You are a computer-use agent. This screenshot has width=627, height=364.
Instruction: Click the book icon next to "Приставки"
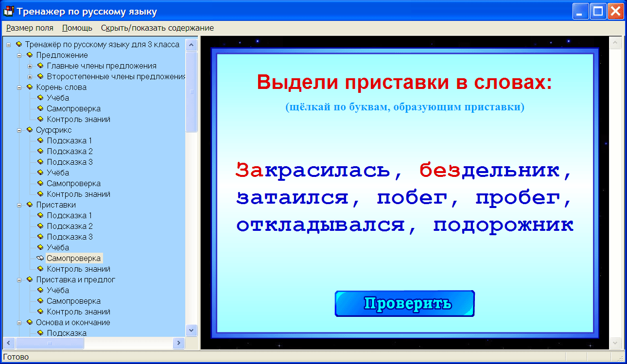(x=30, y=205)
